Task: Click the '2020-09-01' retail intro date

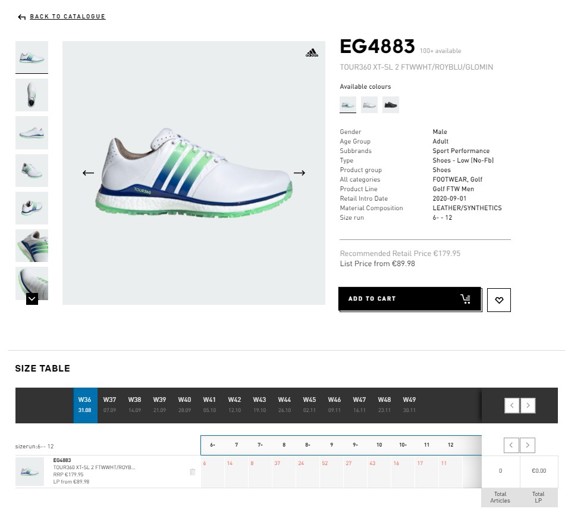Action: 450,199
